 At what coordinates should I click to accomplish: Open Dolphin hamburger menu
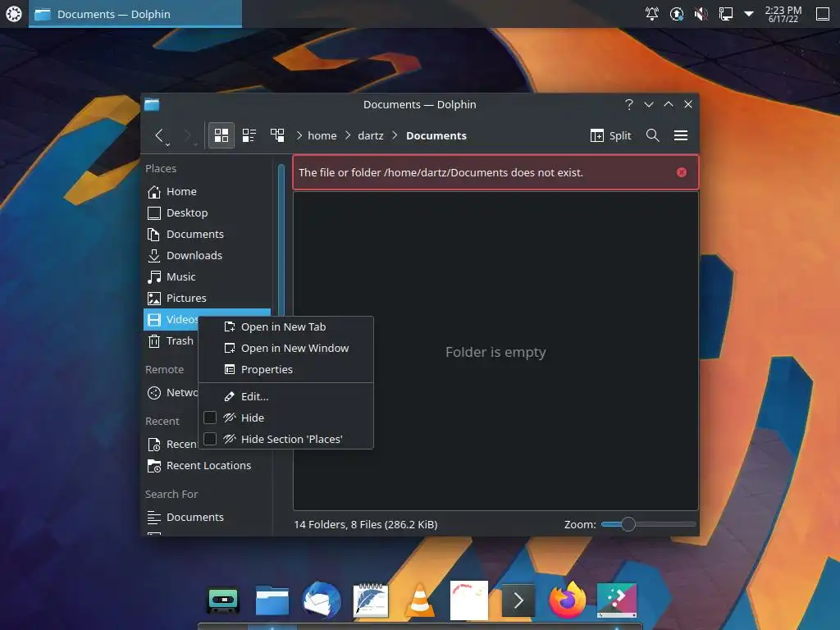click(680, 135)
